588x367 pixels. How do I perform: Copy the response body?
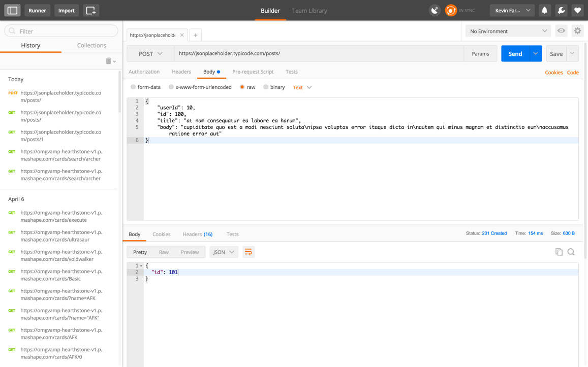click(x=559, y=251)
